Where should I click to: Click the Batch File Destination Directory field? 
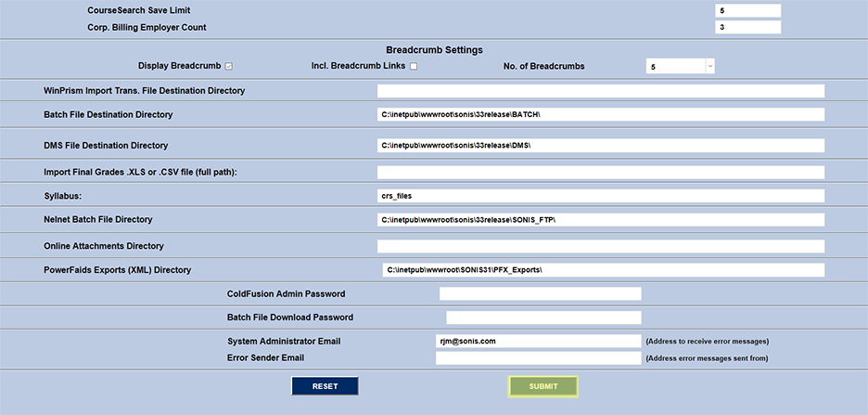pyautogui.click(x=600, y=114)
